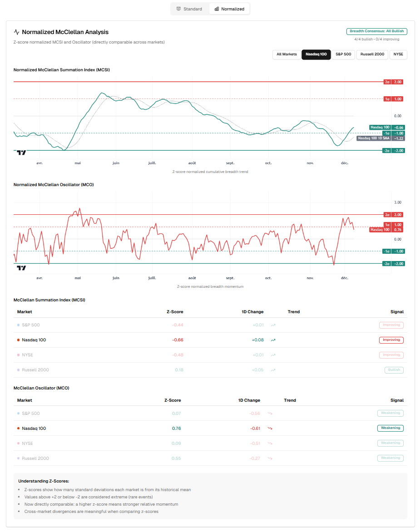Click the Trend column header in MCO table
420x532 pixels.
click(290, 400)
